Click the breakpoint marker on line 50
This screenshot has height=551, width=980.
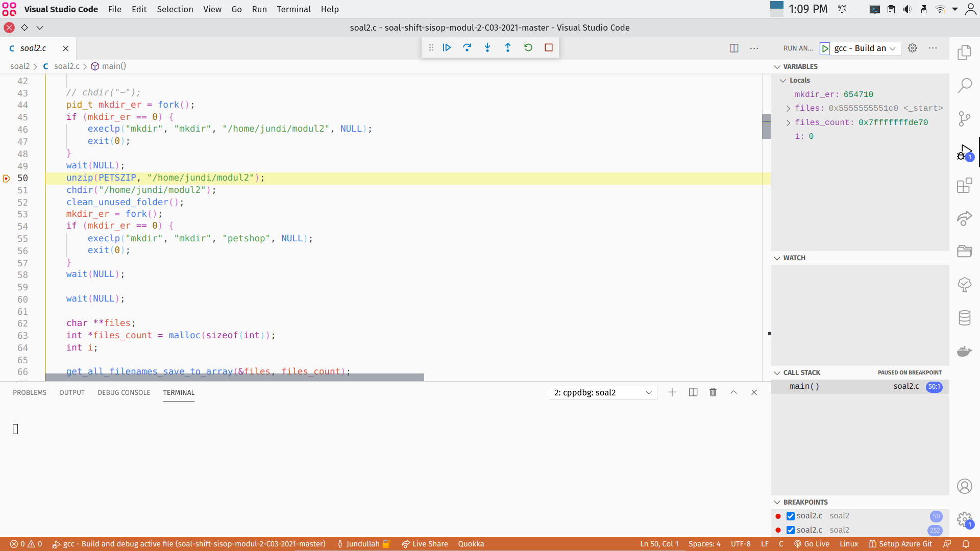[7, 179]
